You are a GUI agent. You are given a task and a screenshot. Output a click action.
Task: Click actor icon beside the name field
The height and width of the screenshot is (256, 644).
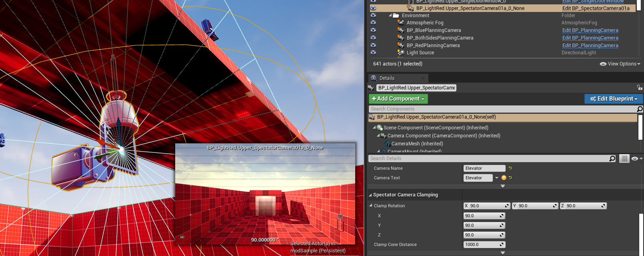(x=371, y=88)
